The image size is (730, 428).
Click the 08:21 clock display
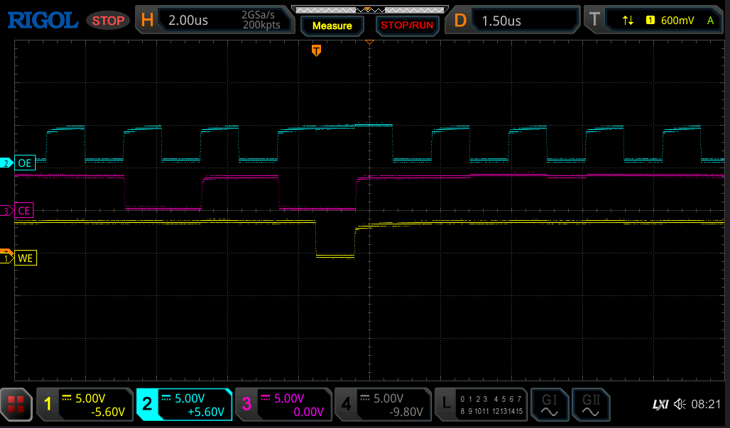[x=706, y=404]
